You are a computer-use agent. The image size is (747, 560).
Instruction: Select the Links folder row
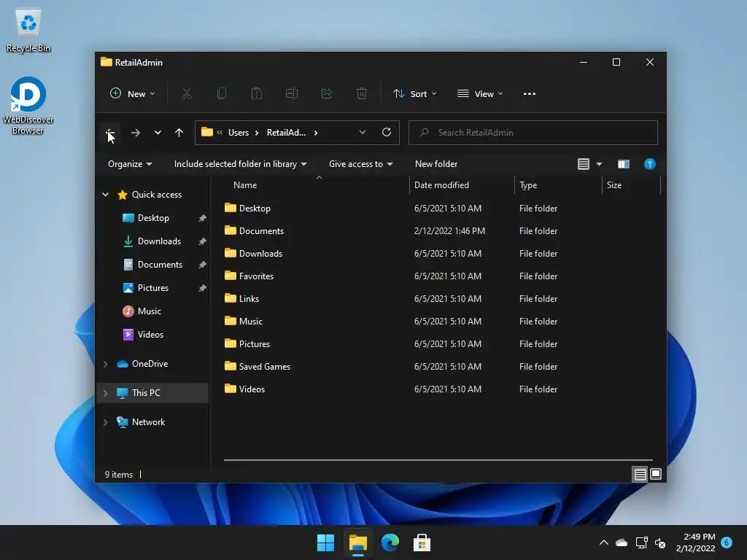(391, 298)
